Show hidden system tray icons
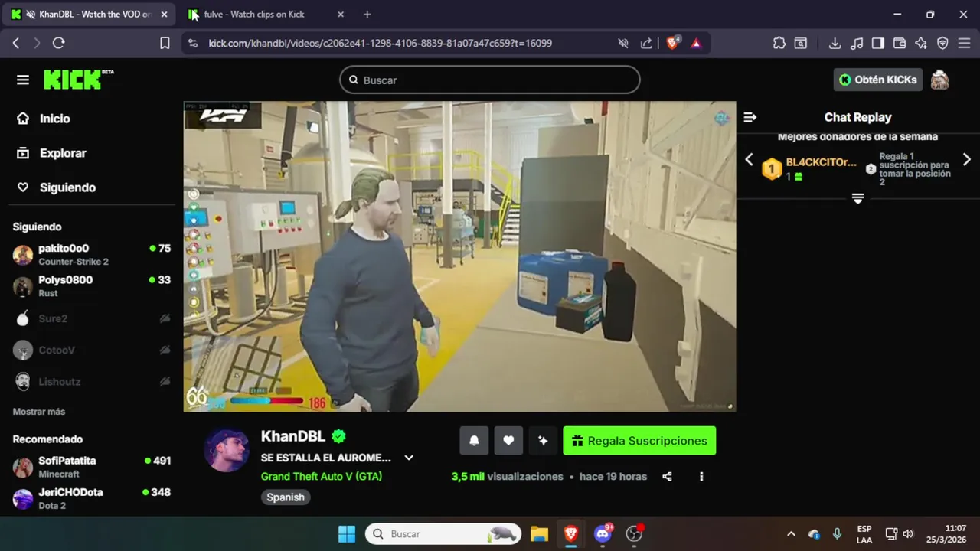 click(x=791, y=533)
